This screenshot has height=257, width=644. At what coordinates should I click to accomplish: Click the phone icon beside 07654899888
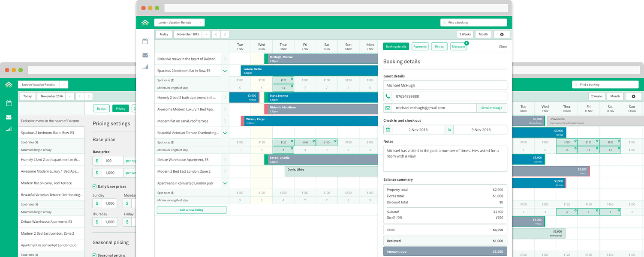388,96
